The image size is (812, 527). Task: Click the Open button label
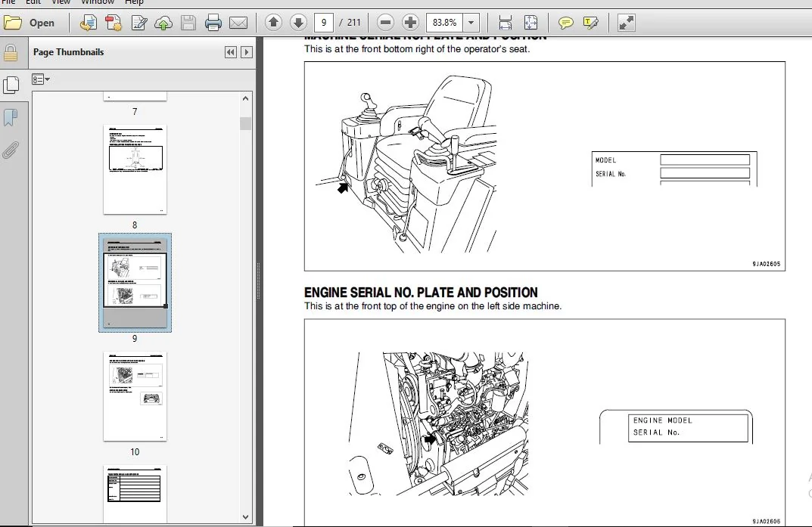42,23
